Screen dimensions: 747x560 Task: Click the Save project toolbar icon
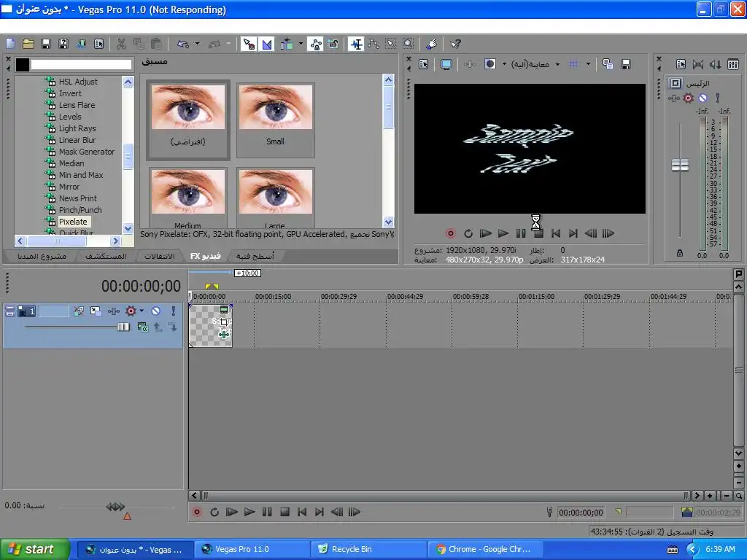[46, 44]
